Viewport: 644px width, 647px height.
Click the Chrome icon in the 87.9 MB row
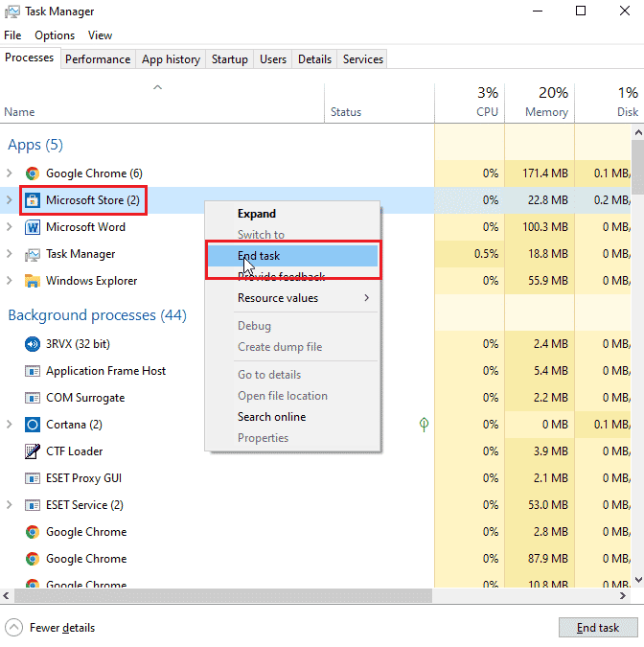33,559
